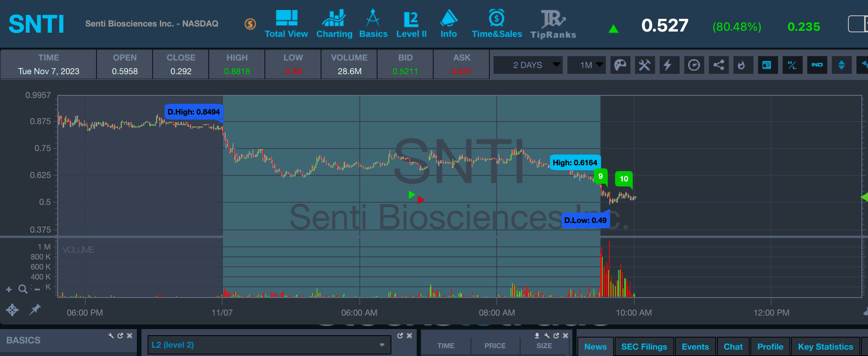Click the D.High: 0.8494 label
The image size is (868, 356).
194,112
